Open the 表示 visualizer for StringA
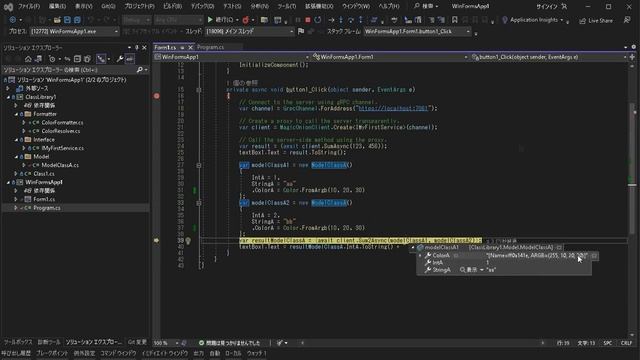Screen dimensions: 640x360 471,270
